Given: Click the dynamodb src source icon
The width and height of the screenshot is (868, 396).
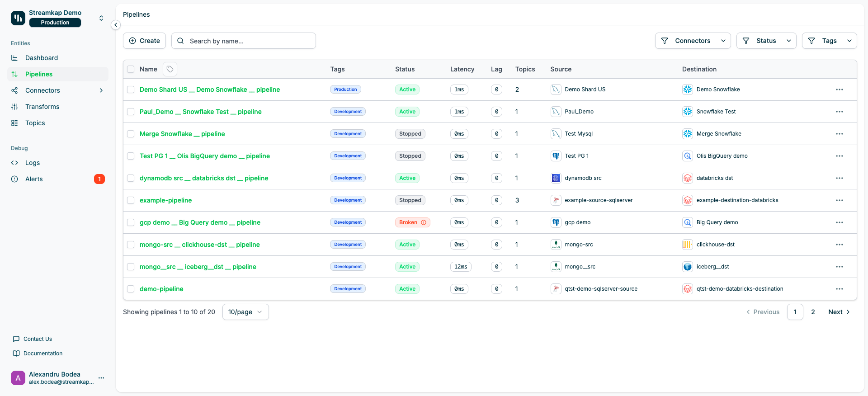Looking at the screenshot, I should pos(556,178).
